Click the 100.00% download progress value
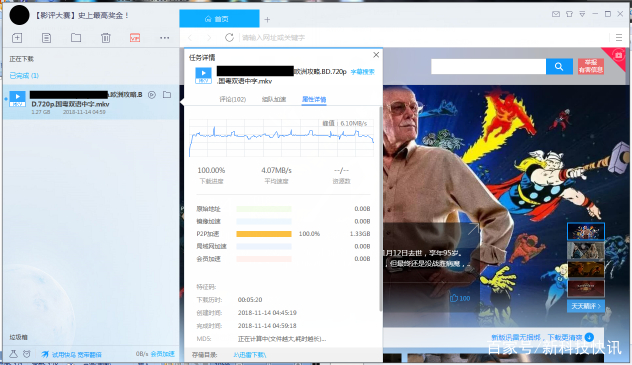 211,170
